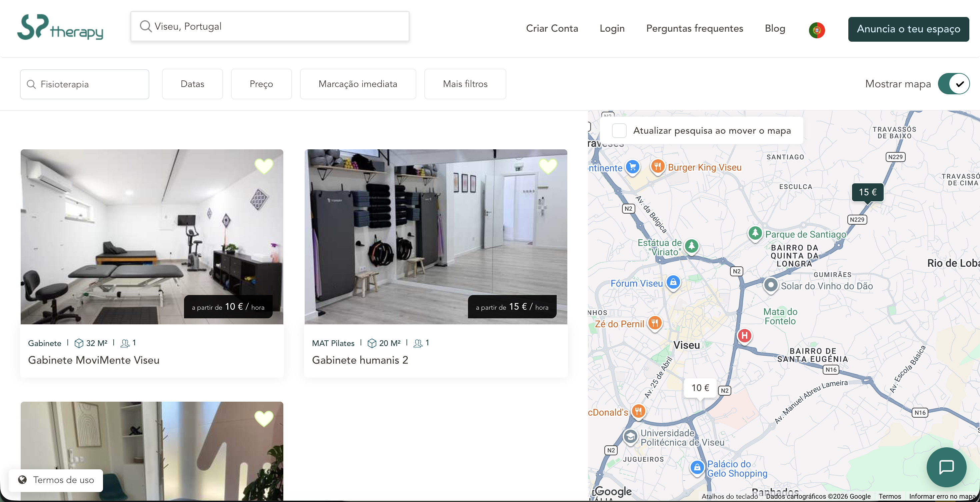Click the Gabinete category label
Screen dimensions: 980x502
[45, 343]
